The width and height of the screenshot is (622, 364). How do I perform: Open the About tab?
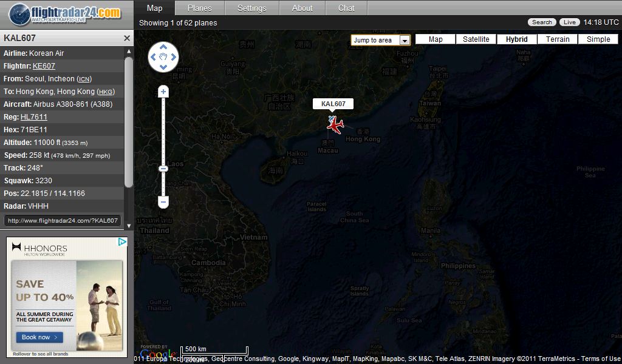[302, 8]
